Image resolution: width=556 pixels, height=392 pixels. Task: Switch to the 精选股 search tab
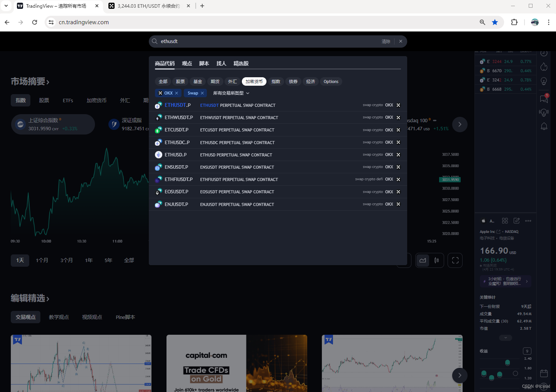click(241, 63)
